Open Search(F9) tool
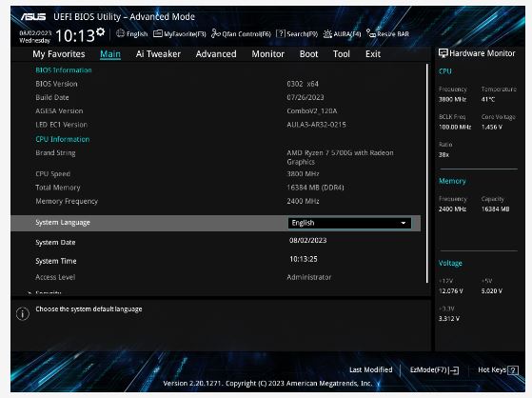The image size is (532, 398). (x=297, y=34)
